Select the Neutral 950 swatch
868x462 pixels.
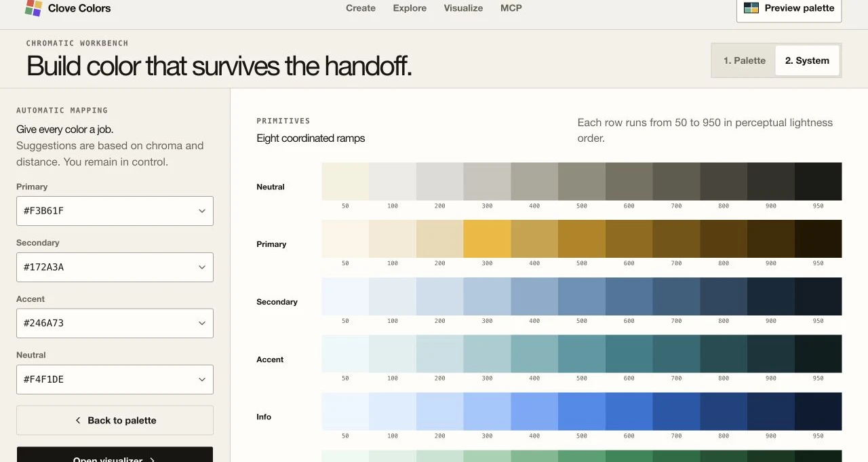tap(818, 181)
